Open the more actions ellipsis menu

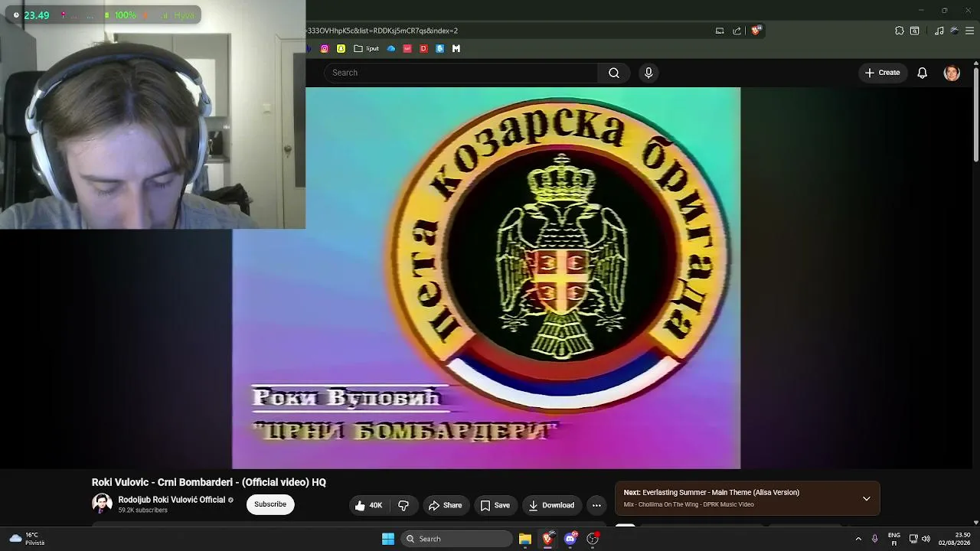tap(596, 505)
